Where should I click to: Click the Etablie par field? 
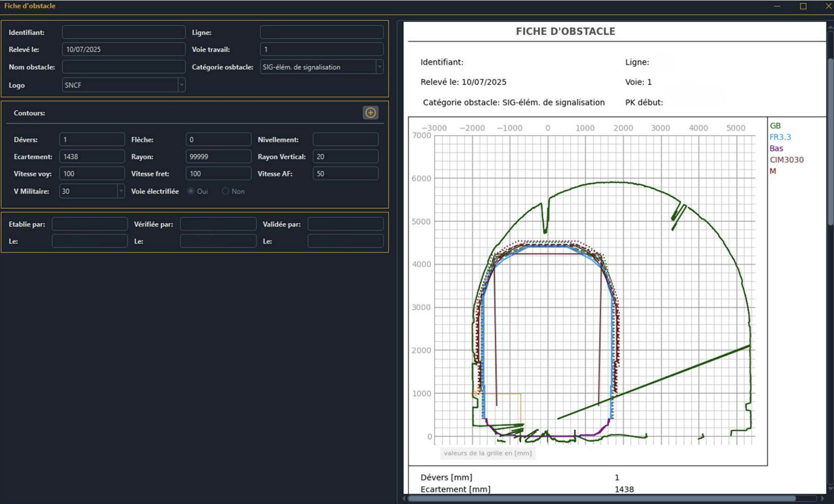[x=90, y=224]
